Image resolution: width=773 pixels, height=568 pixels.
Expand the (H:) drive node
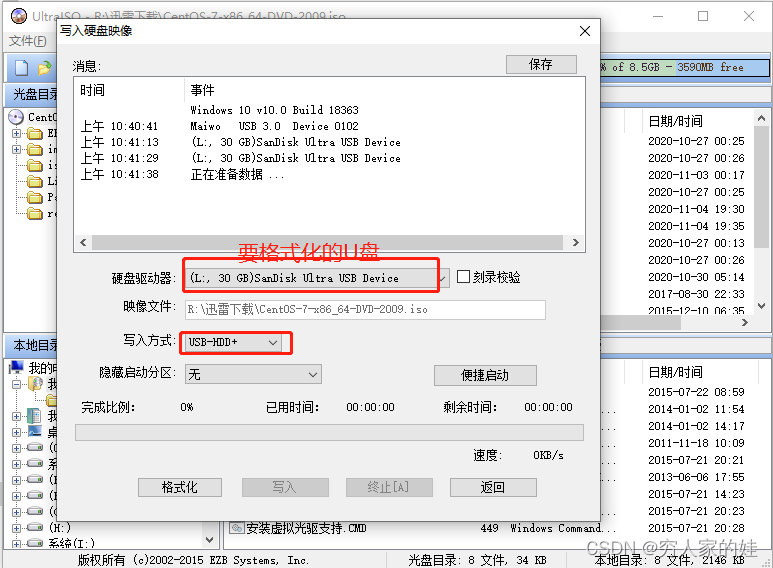(16, 528)
